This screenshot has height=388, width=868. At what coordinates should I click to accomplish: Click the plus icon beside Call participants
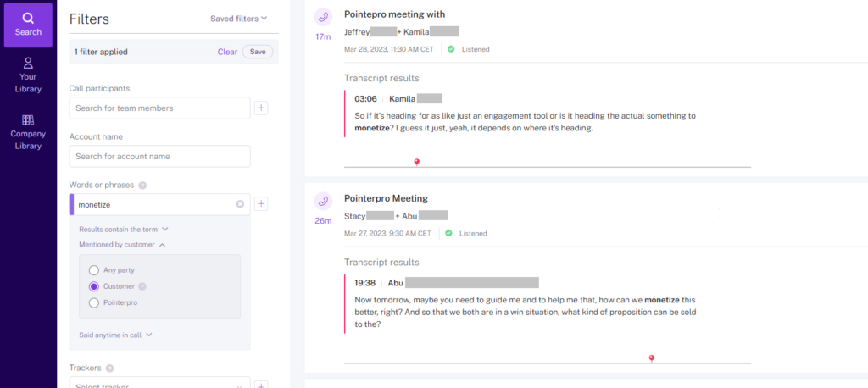click(261, 108)
